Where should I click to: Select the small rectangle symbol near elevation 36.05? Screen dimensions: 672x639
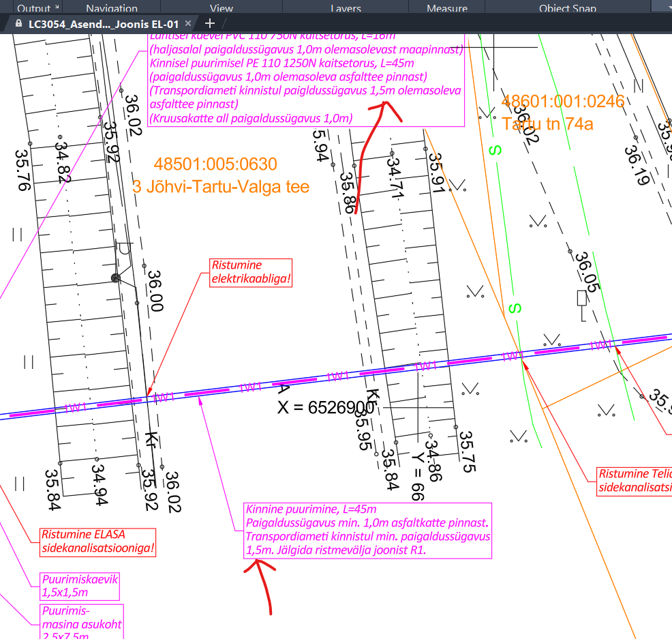click(x=581, y=298)
